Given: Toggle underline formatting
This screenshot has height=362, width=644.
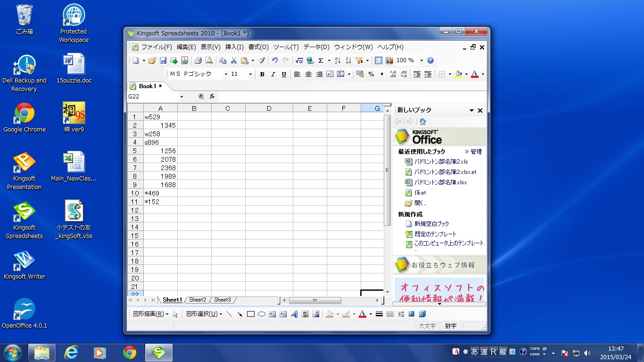Looking at the screenshot, I should 284,74.
